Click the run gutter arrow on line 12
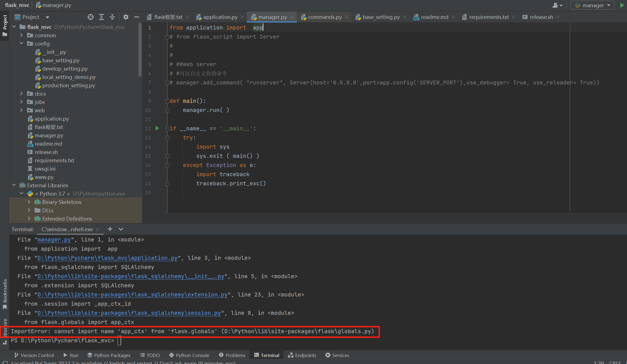 coord(157,128)
